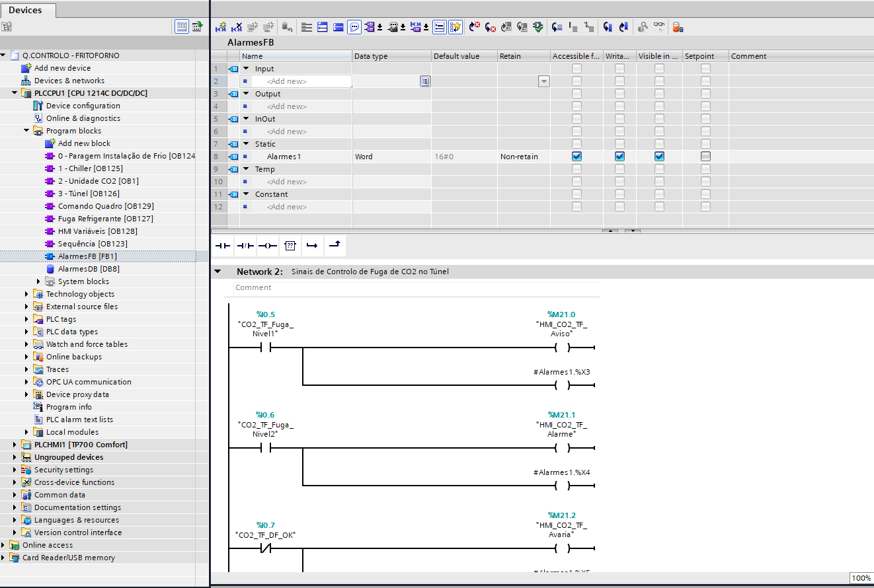Enable Setpoint checkbox for Alarmes1
The width and height of the screenshot is (874, 588).
tap(705, 157)
